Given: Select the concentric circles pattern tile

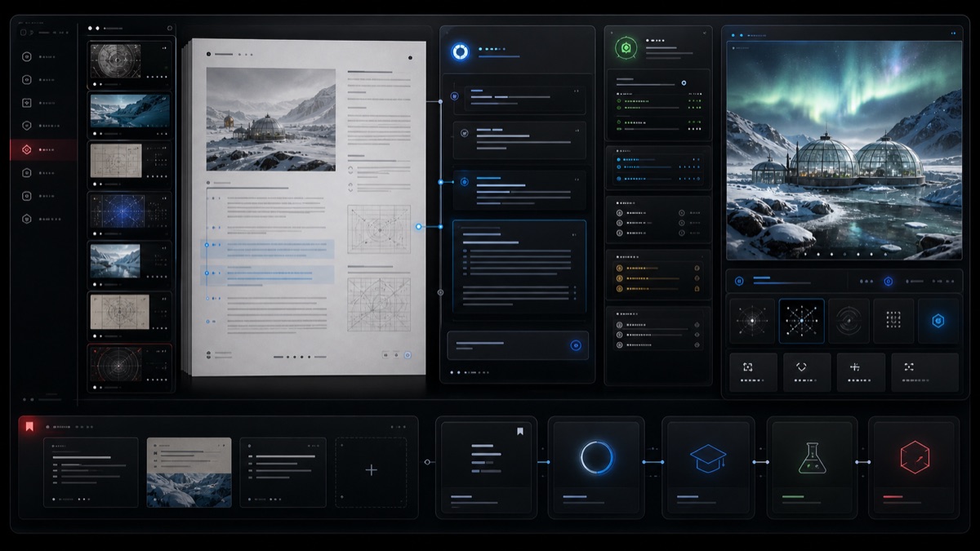Looking at the screenshot, I should (849, 321).
